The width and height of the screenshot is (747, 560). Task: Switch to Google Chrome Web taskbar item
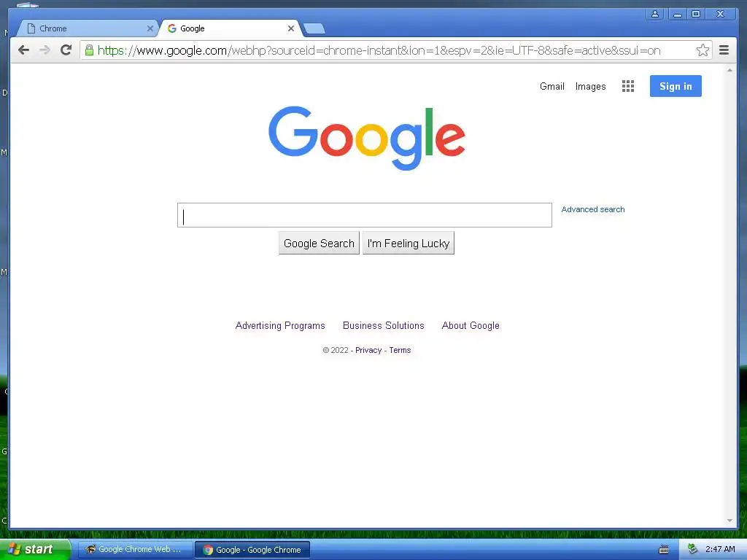(x=135, y=550)
